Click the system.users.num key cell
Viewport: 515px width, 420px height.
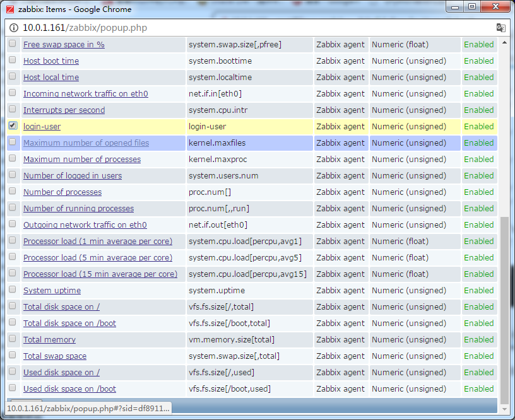click(250, 176)
